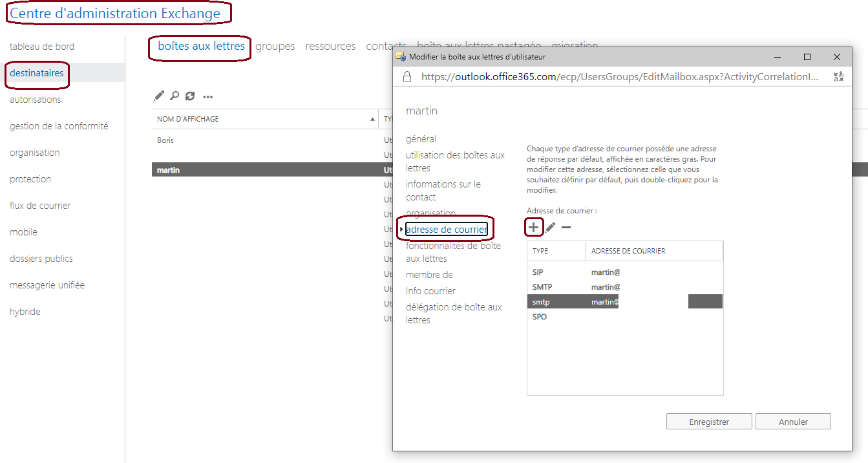
Task: Maximize the mailbox edit popup window
Action: point(807,57)
